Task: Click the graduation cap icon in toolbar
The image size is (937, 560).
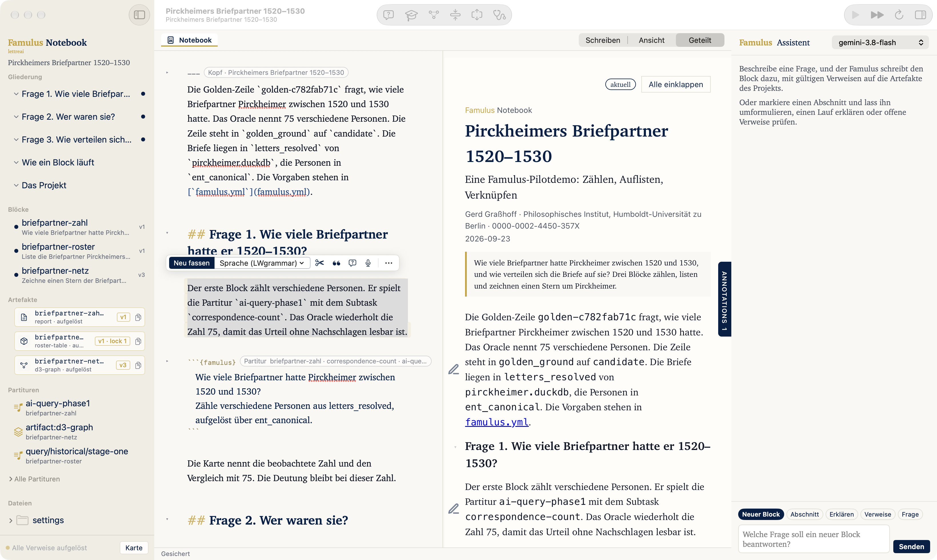Action: [x=411, y=15]
